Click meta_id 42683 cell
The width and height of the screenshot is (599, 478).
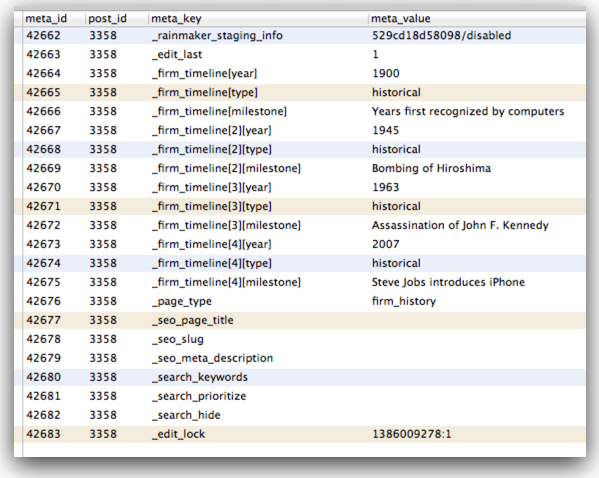(43, 434)
